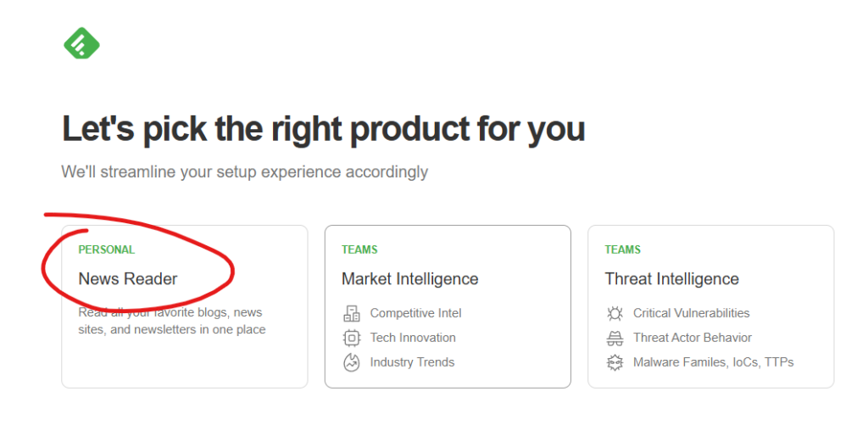Click the Critical Vulnerabilities text

coord(692,313)
